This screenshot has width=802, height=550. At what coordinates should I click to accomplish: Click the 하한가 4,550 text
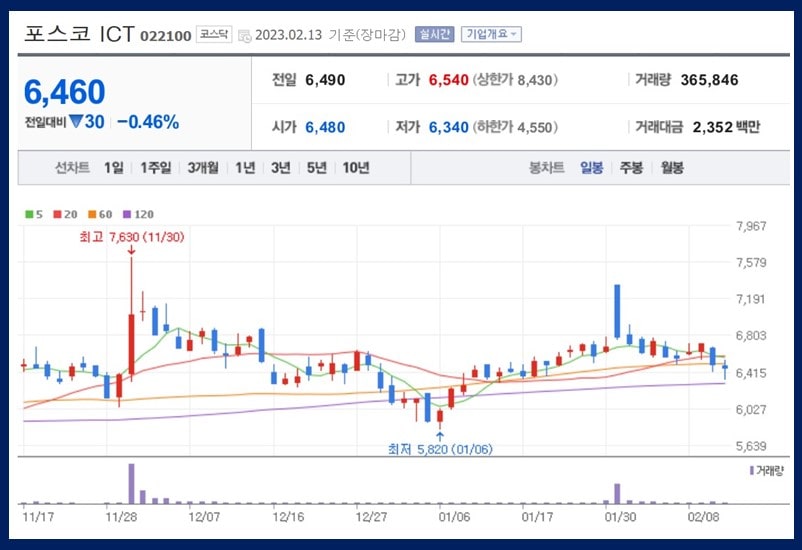tap(515, 127)
